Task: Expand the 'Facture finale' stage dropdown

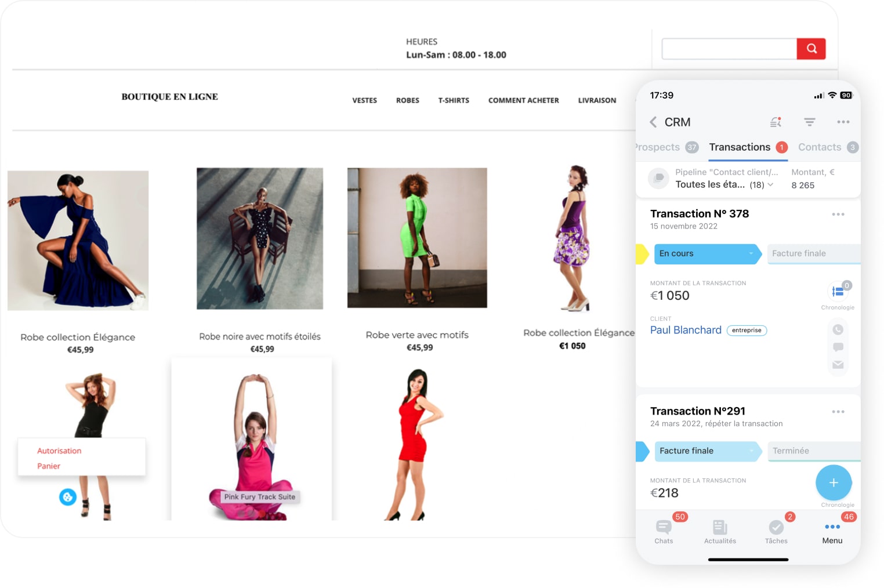Action: [x=752, y=451]
